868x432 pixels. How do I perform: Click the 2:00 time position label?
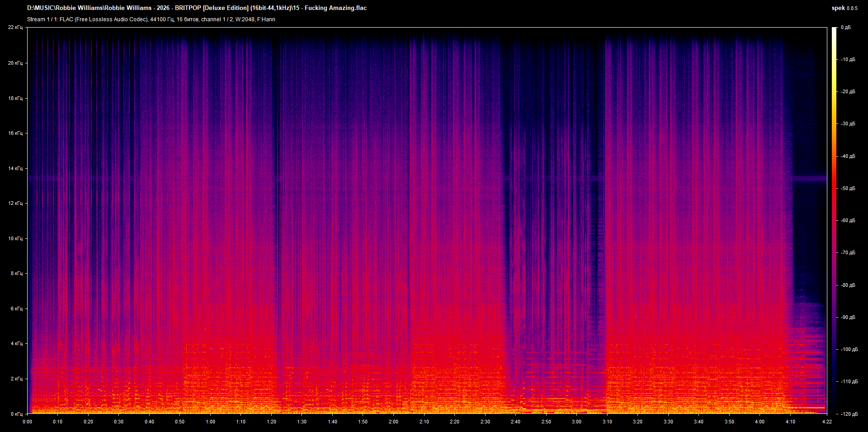pyautogui.click(x=393, y=421)
